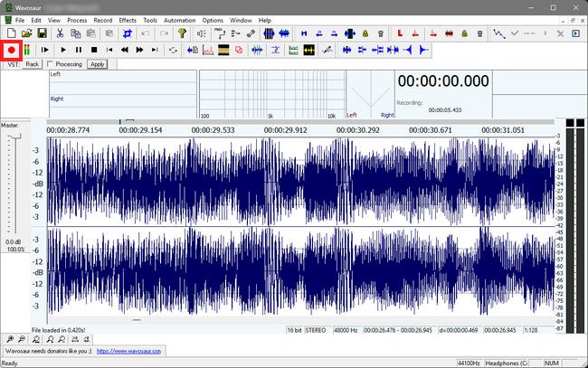This screenshot has height=368, width=588.
Task: Click the Undo arrow icon
Action: click(x=146, y=33)
